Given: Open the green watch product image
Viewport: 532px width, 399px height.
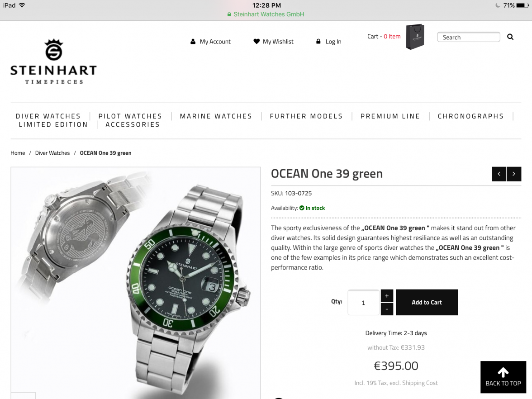Looking at the screenshot, I should point(136,283).
